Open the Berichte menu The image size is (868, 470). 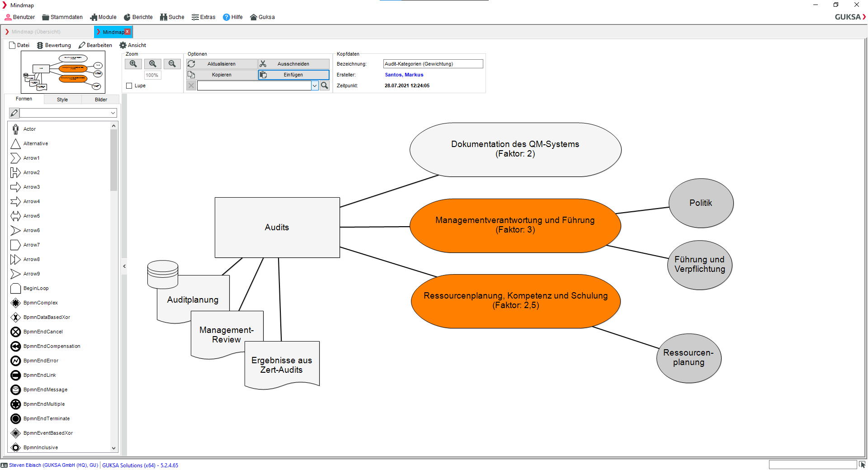coord(138,17)
